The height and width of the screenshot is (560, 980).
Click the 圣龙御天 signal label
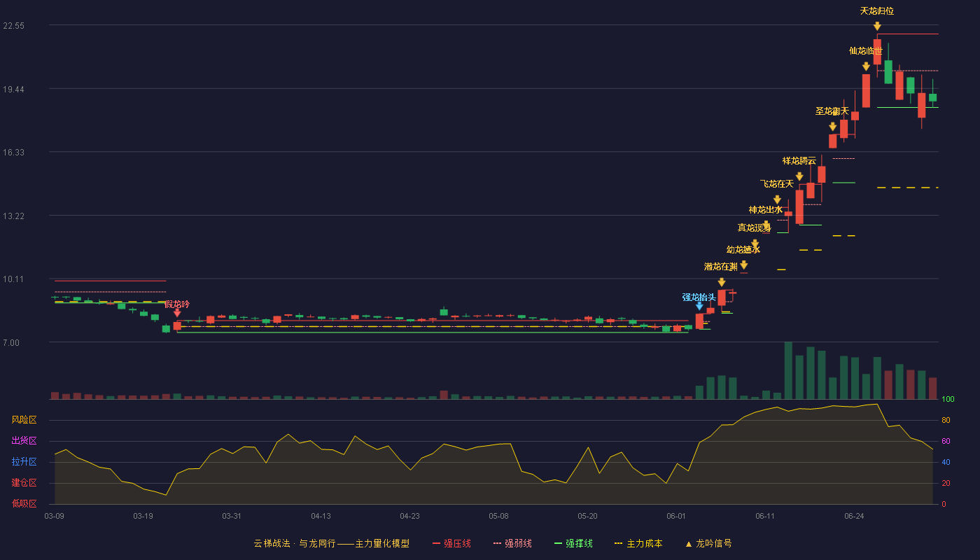[832, 111]
